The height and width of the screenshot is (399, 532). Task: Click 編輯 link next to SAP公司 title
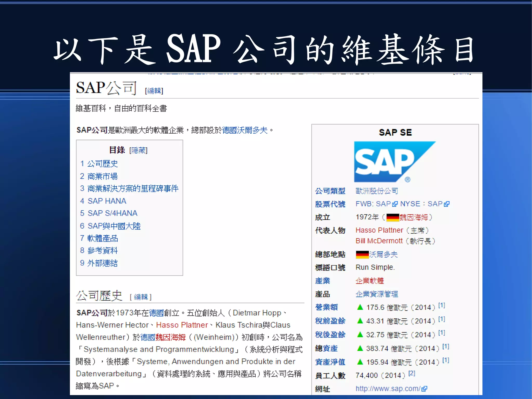click(154, 91)
